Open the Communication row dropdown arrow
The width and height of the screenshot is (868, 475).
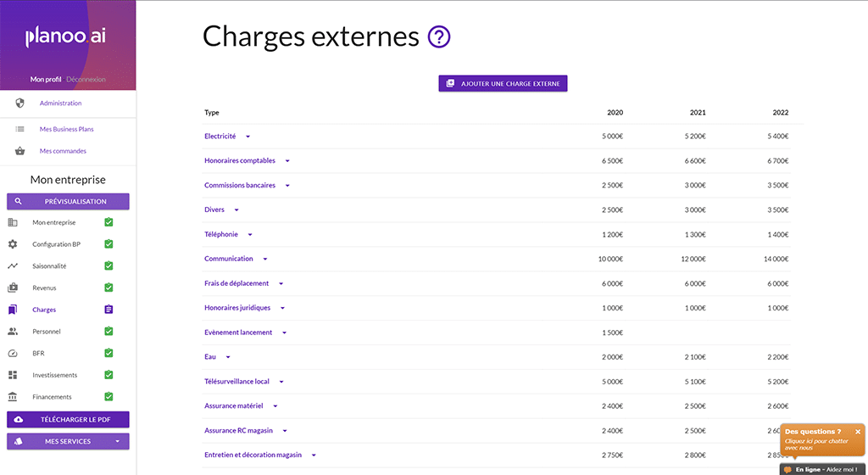(265, 259)
